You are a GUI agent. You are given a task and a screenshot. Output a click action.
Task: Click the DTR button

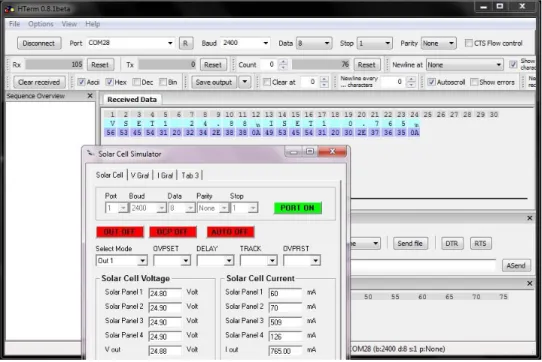point(451,243)
